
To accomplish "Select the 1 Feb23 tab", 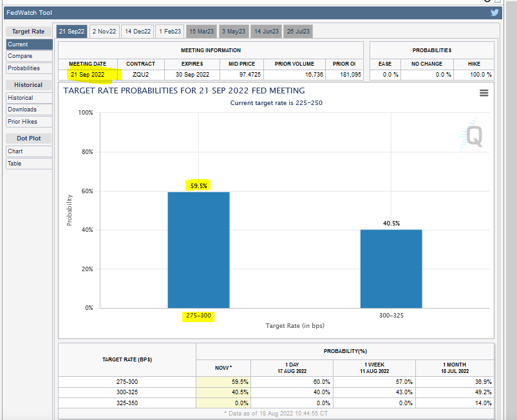I will 170,32.
